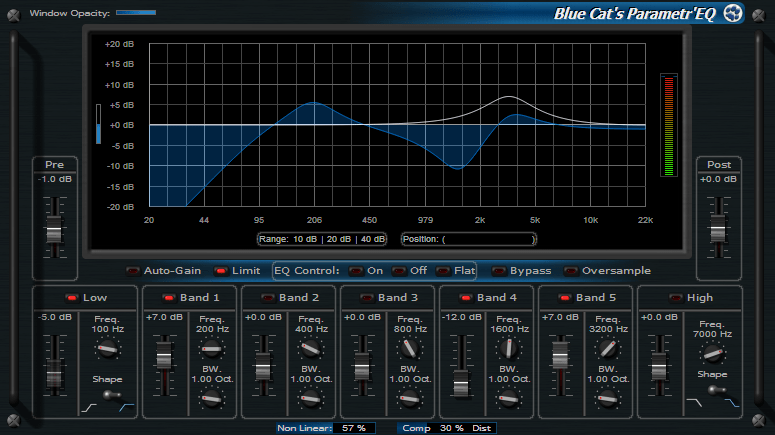Click the Band 5 Freq knob
The height and width of the screenshot is (435, 775).
click(x=607, y=349)
